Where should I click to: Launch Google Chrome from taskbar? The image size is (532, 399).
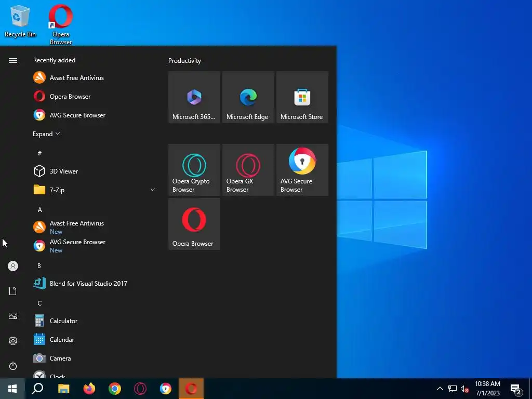[115, 389]
